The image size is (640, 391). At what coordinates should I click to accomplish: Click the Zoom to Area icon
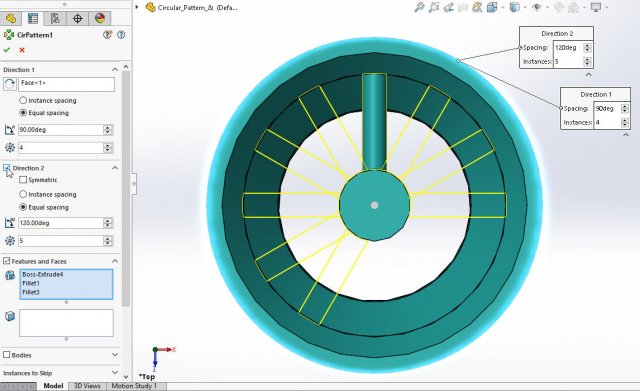pos(433,7)
